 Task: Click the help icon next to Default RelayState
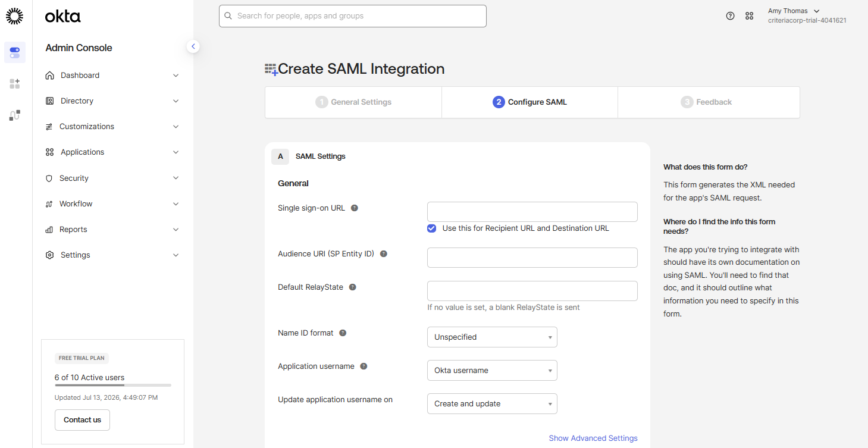[353, 287]
